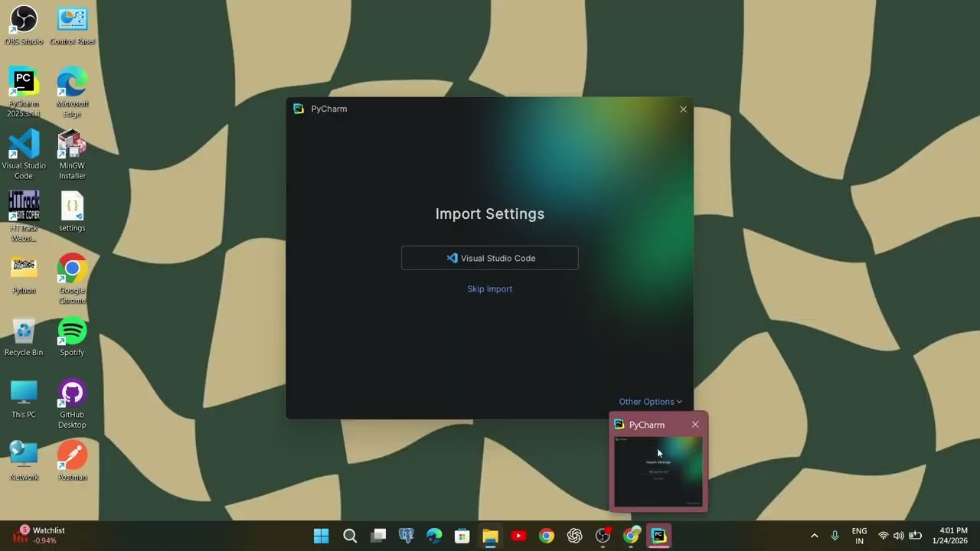Screen dimensions: 980x551
Task: Open pgAdmin elephant icon in taskbar
Action: coord(407,536)
